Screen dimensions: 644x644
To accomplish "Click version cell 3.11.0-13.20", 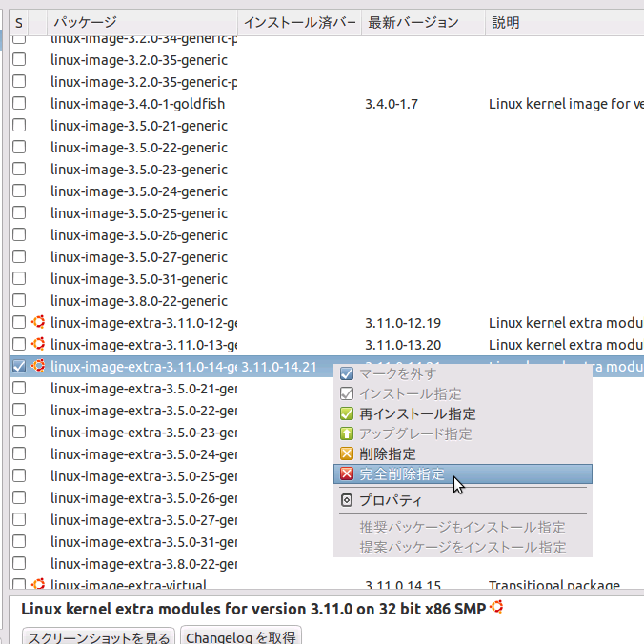I will click(x=403, y=345).
